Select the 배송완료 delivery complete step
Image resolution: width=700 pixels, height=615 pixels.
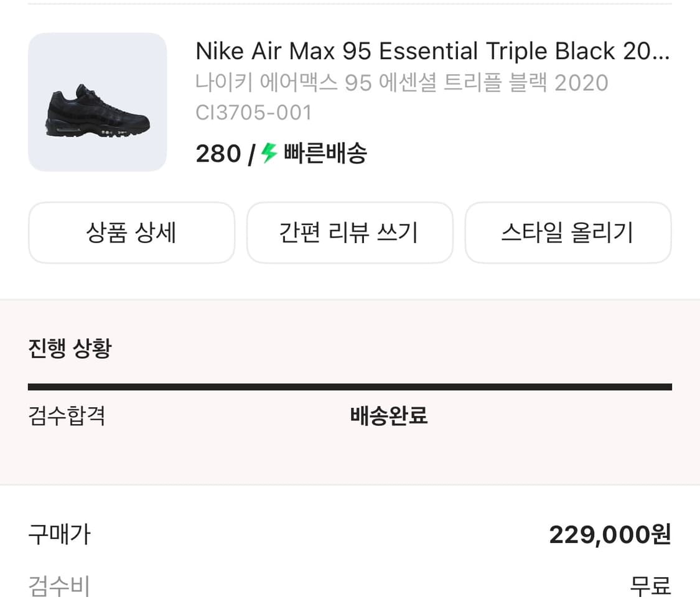[x=389, y=415]
